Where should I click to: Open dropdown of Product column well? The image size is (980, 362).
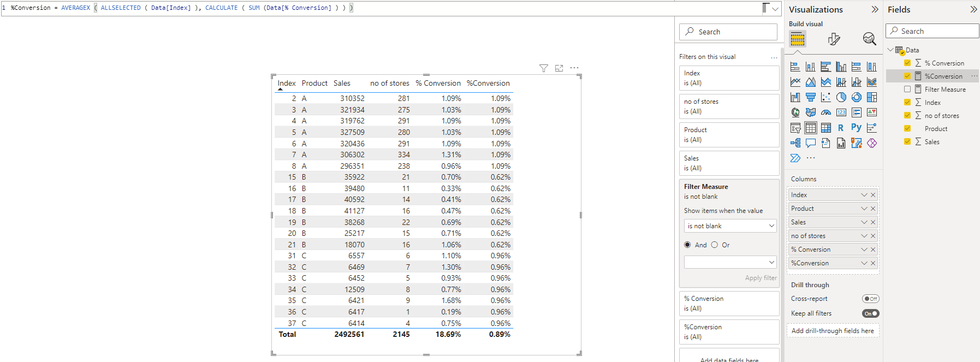pyautogui.click(x=864, y=209)
